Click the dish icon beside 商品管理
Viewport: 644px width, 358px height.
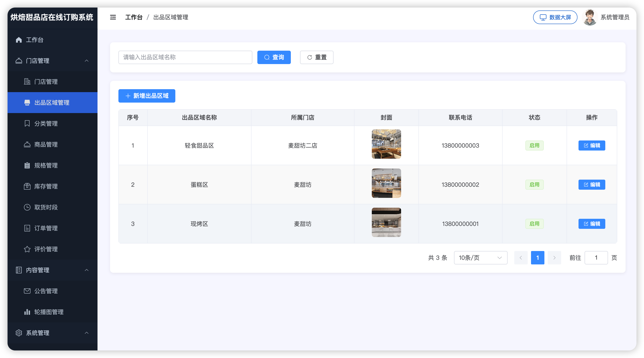[x=27, y=144]
